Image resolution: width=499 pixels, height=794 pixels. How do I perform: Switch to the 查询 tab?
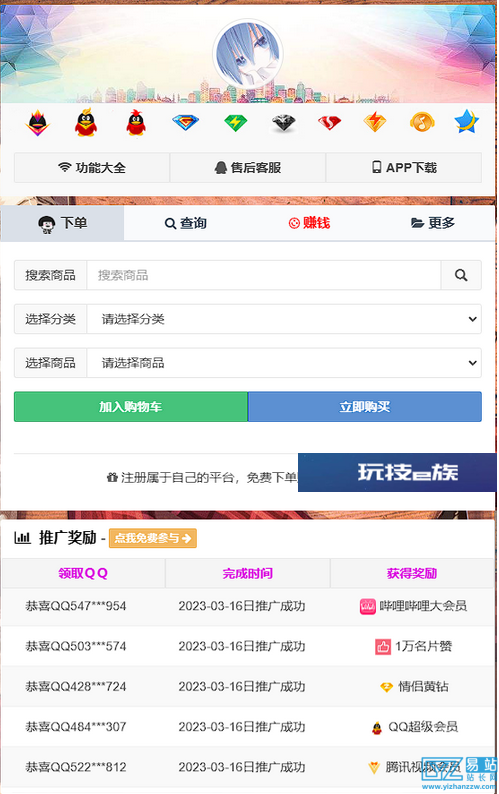pos(185,223)
